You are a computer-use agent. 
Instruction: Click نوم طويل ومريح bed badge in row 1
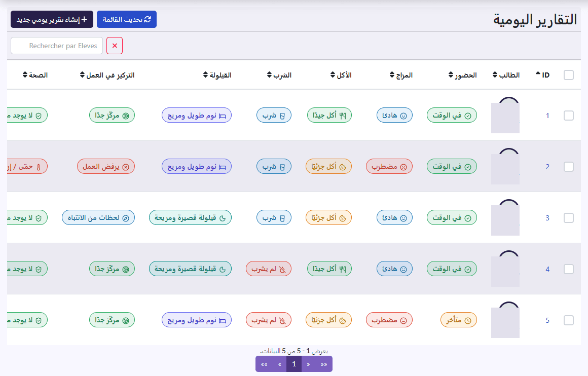pos(197,115)
